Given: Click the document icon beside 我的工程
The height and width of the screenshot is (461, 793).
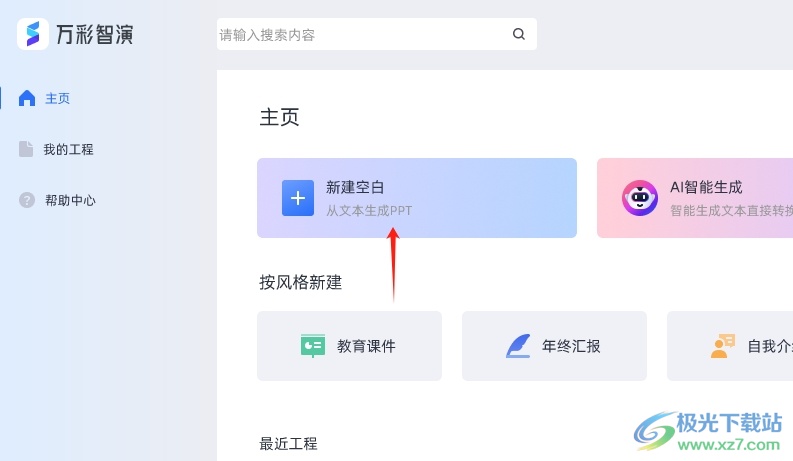Looking at the screenshot, I should pyautogui.click(x=26, y=149).
